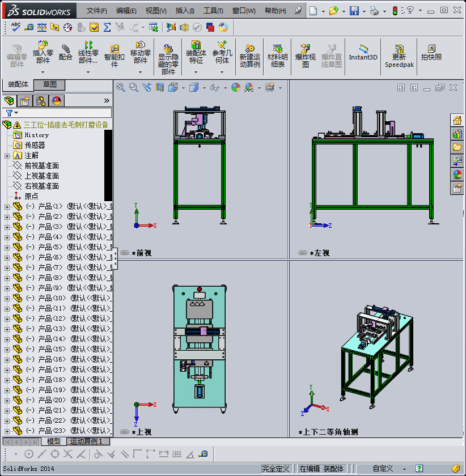Image resolution: width=466 pixels, height=476 pixels.
Task: Click the Edit Appearance color ball
Action: tap(236, 87)
